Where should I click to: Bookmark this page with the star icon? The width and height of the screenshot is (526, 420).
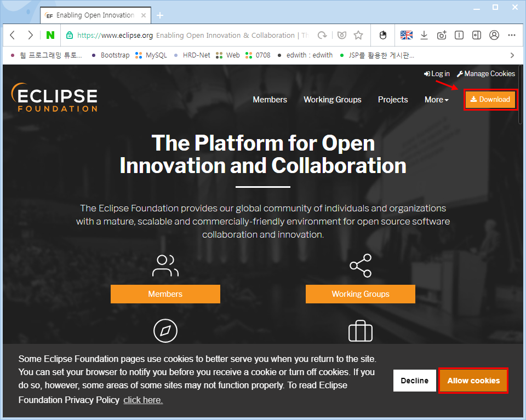pos(358,35)
